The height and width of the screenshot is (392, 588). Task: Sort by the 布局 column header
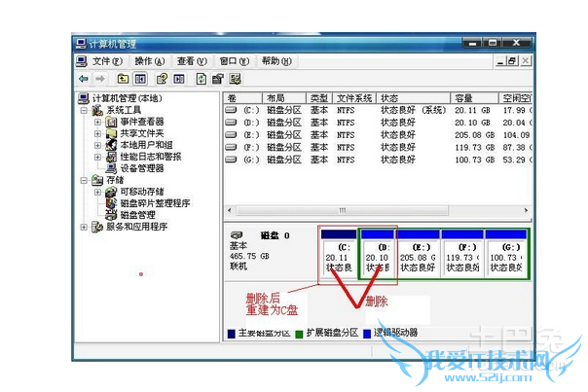tap(284, 98)
